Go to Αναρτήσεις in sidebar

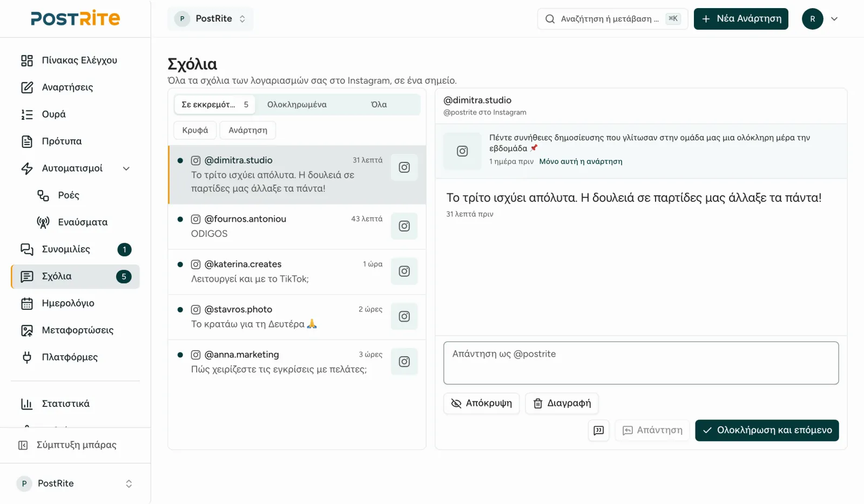click(75, 87)
